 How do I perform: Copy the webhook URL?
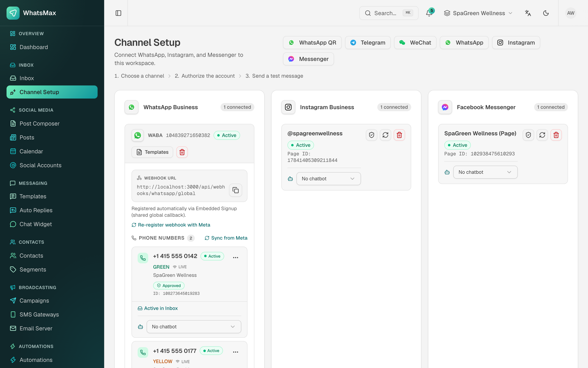click(x=235, y=190)
